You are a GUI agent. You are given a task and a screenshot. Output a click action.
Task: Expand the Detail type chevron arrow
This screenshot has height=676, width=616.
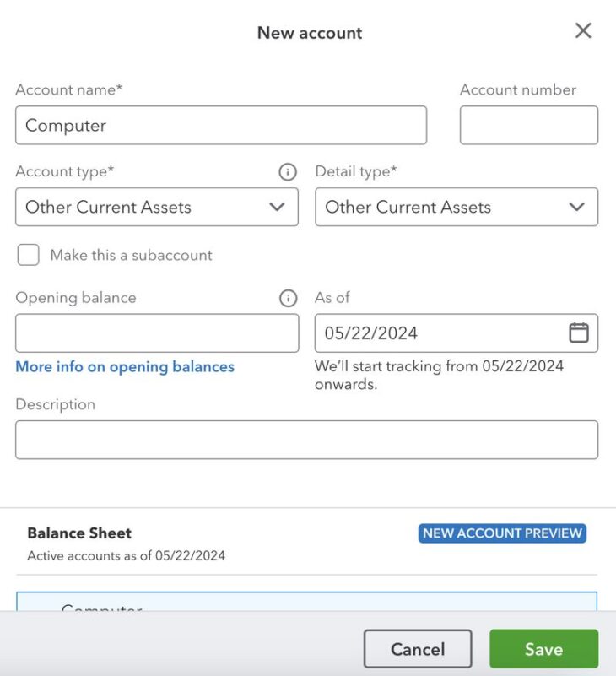577,207
